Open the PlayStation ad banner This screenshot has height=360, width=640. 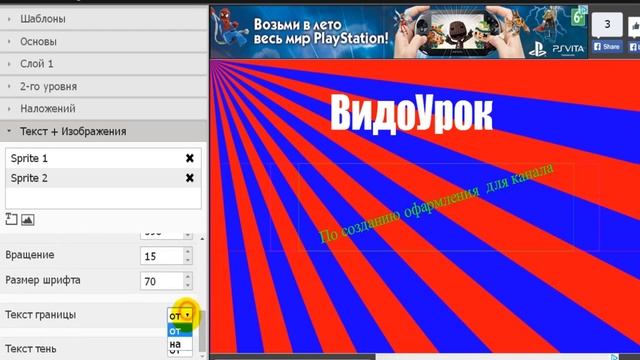pos(399,32)
